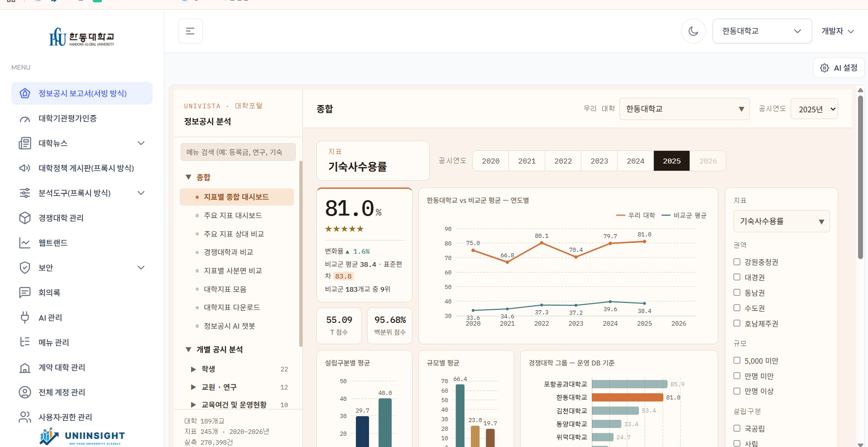Open the 개발자 user menu
Image resolution: width=868 pixels, height=447 pixels.
pyautogui.click(x=838, y=31)
